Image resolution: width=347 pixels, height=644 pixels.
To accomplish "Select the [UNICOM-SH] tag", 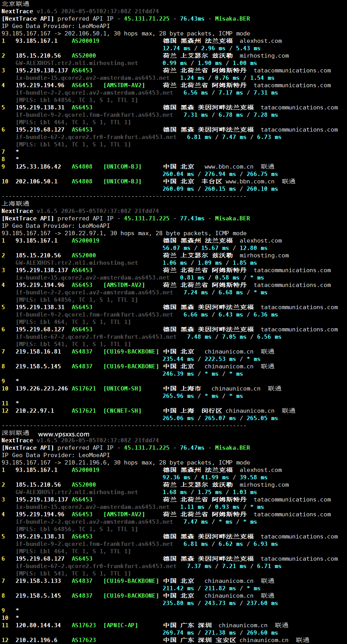I will pyautogui.click(x=122, y=389).
